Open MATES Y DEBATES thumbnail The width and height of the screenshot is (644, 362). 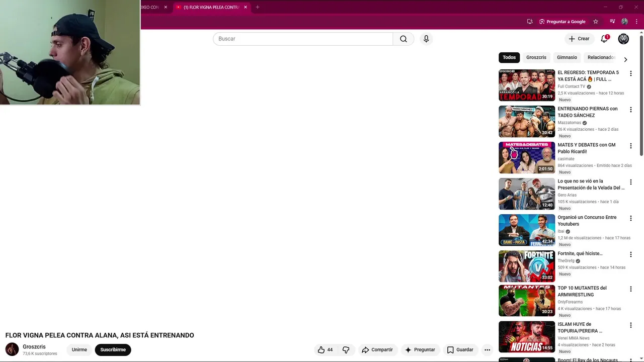pyautogui.click(x=527, y=158)
